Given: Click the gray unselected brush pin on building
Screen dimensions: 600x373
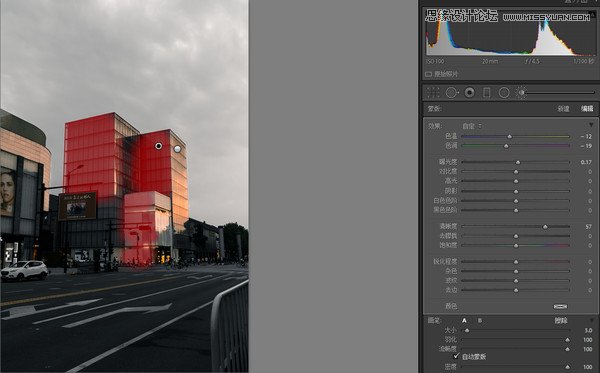Looking at the screenshot, I should [177, 149].
